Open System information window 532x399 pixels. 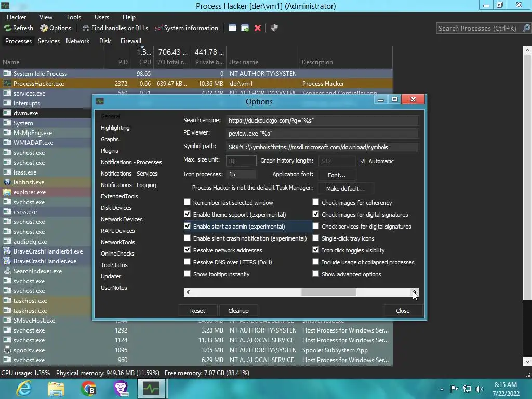(x=187, y=28)
